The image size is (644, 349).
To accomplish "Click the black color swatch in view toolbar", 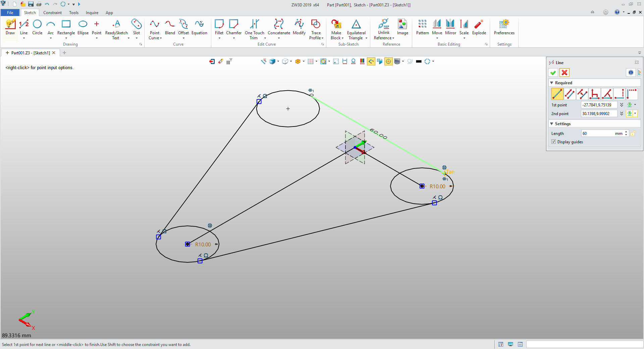I will coord(419,61).
